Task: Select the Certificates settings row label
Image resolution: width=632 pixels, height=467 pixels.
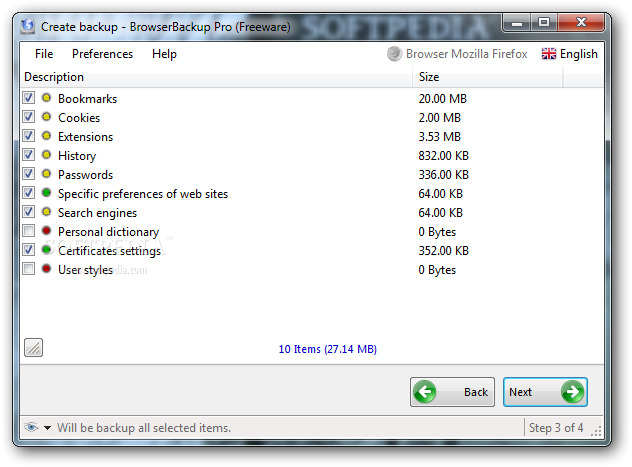Action: pyautogui.click(x=110, y=251)
